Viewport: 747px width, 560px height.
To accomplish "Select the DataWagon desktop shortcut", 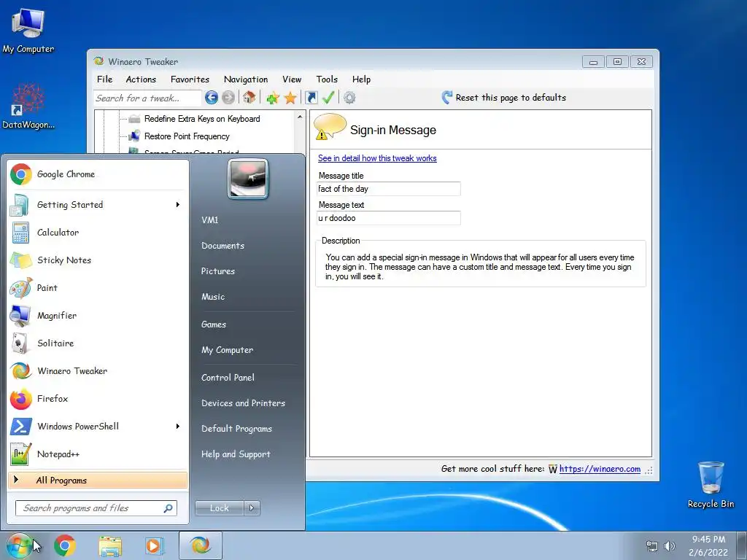I will (28, 106).
